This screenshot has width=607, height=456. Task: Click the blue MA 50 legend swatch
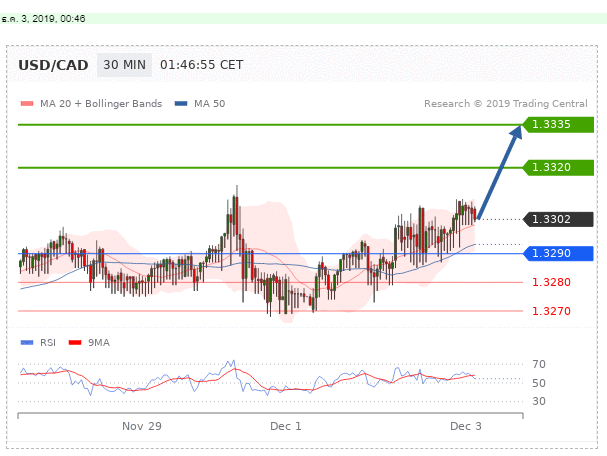tap(181, 103)
